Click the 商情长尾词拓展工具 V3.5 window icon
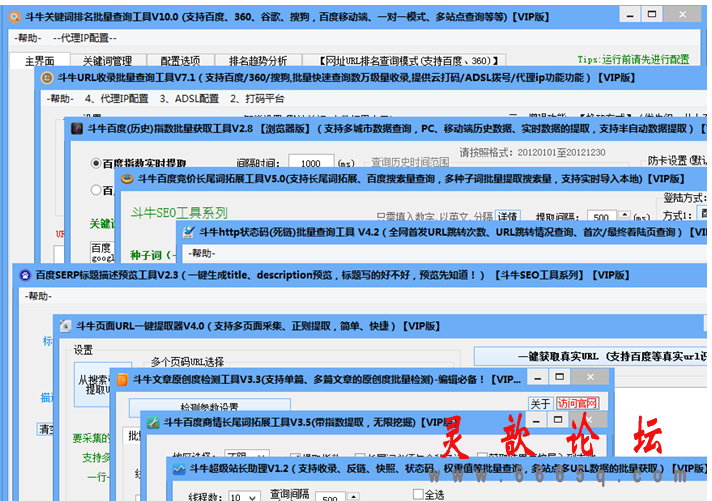Viewport: 712px width, 501px height. coord(153,422)
